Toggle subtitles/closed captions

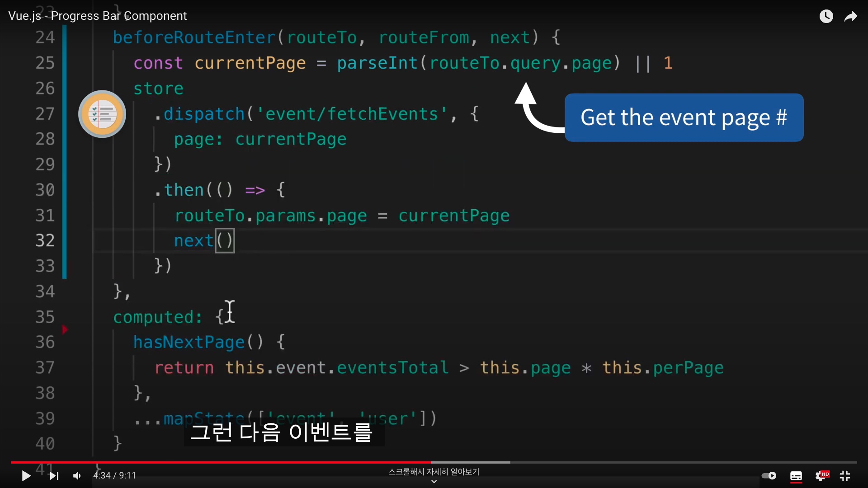click(796, 476)
